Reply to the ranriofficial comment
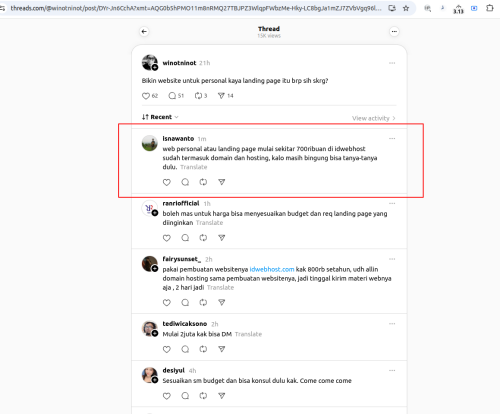This screenshot has width=500, height=414. (185, 238)
